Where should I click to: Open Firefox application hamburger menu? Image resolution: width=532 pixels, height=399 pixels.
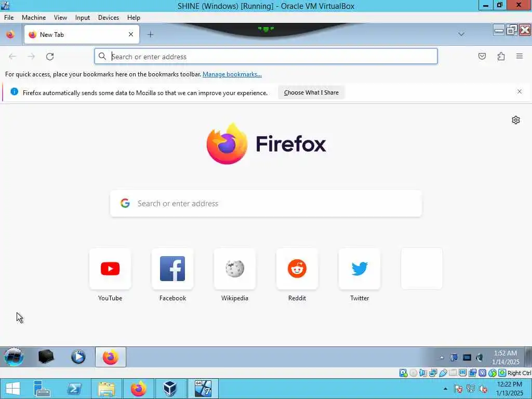tap(520, 56)
